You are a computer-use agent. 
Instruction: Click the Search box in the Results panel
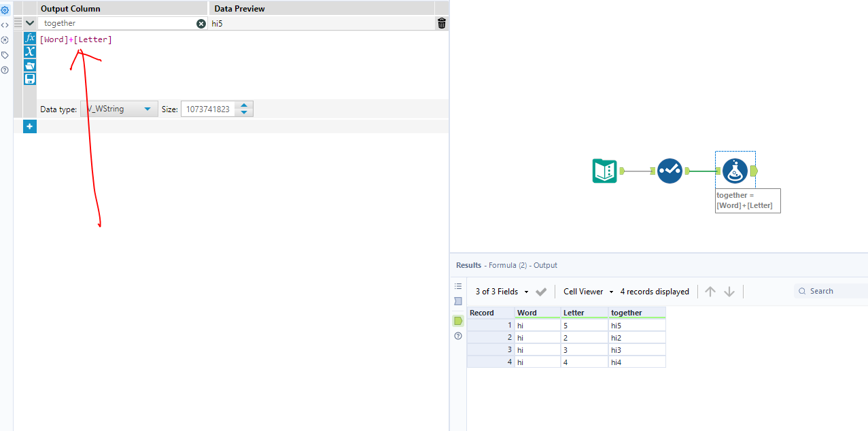tap(829, 290)
